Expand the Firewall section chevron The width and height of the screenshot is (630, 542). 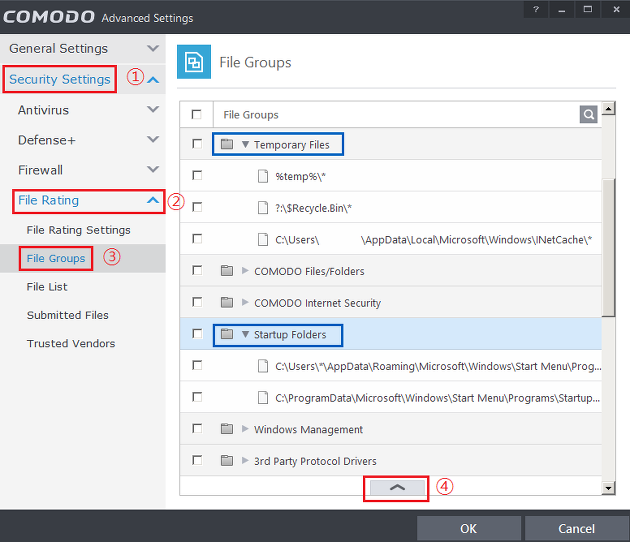(x=153, y=170)
